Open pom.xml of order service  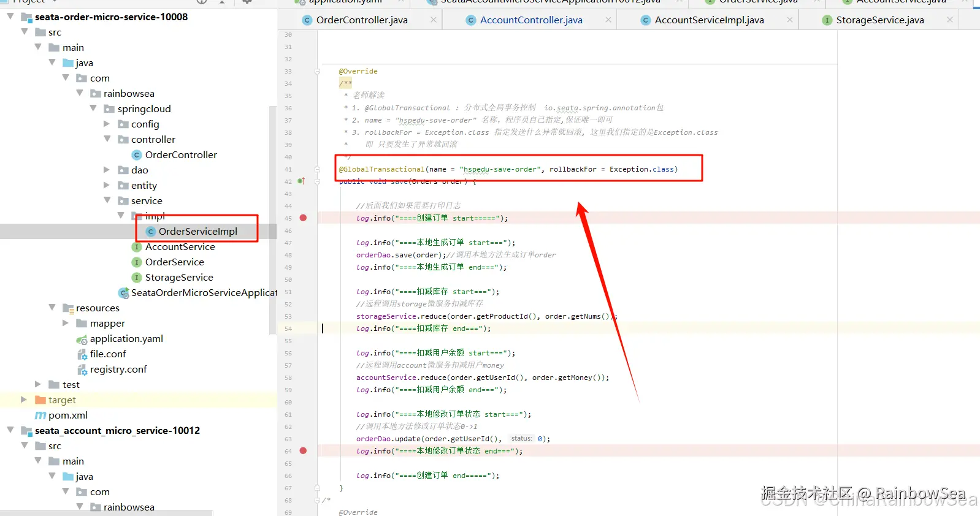click(x=68, y=415)
